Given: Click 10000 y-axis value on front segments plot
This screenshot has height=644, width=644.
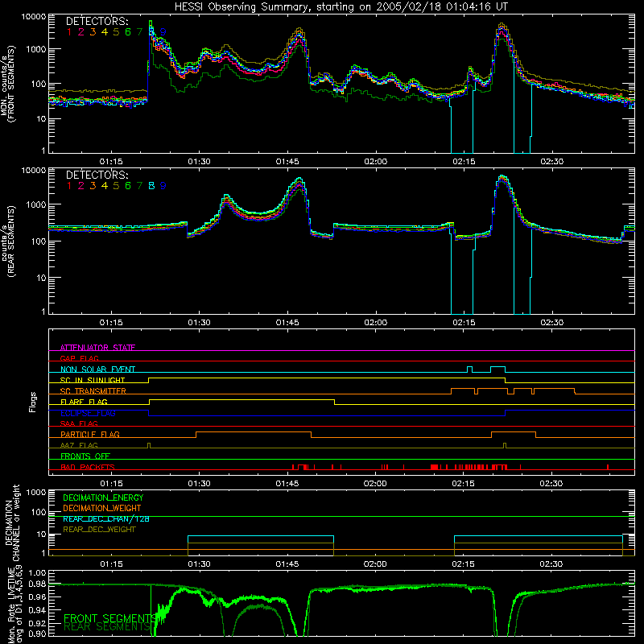Looking at the screenshot, I should tap(34, 17).
